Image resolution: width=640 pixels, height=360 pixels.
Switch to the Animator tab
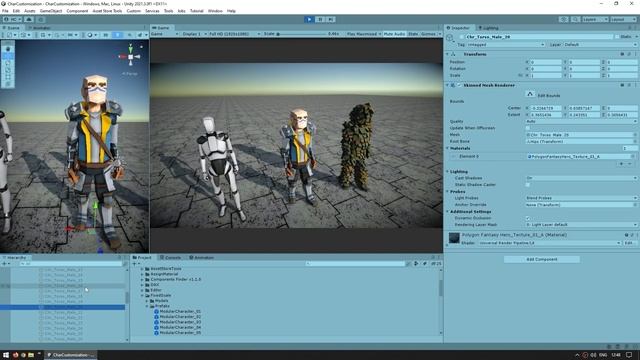[40, 28]
